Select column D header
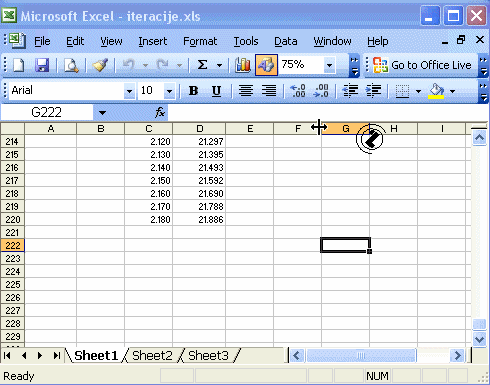Viewport: 490px width, 385px height. pos(199,128)
